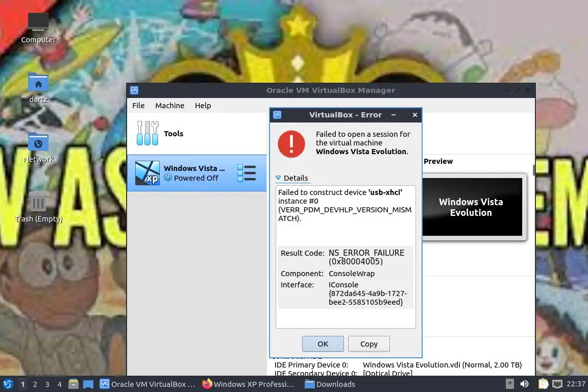Click the 'Preview' section heading
This screenshot has width=588, height=392.
(x=438, y=161)
